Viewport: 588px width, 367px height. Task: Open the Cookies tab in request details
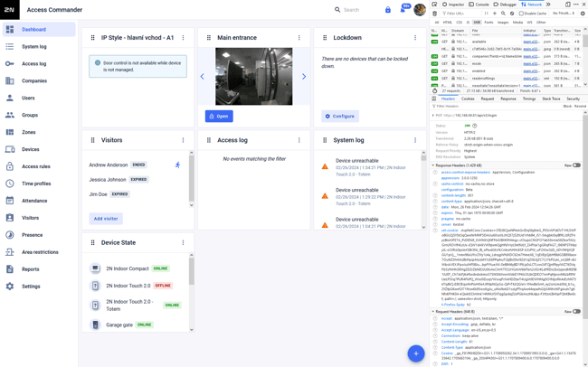tap(468, 99)
